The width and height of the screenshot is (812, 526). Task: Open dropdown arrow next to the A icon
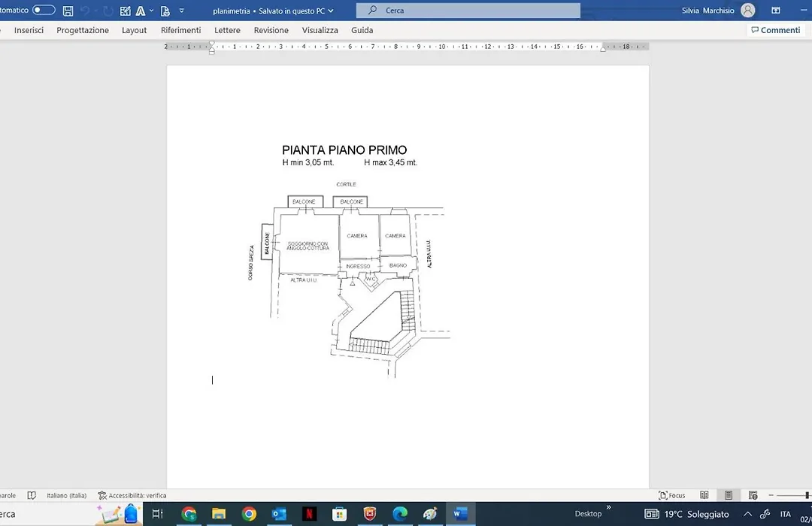151,11
